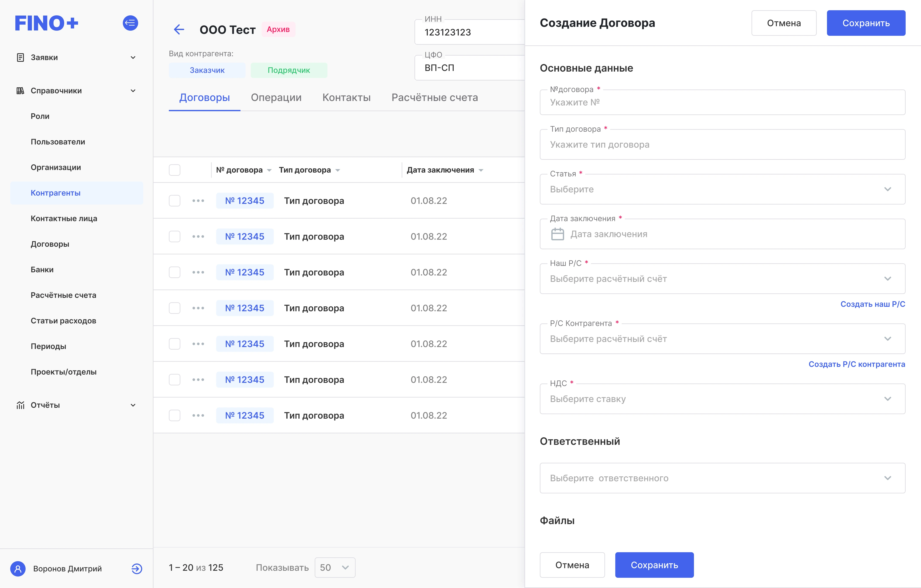Switch to the Расчётные счета tab
921x588 pixels.
tap(434, 98)
